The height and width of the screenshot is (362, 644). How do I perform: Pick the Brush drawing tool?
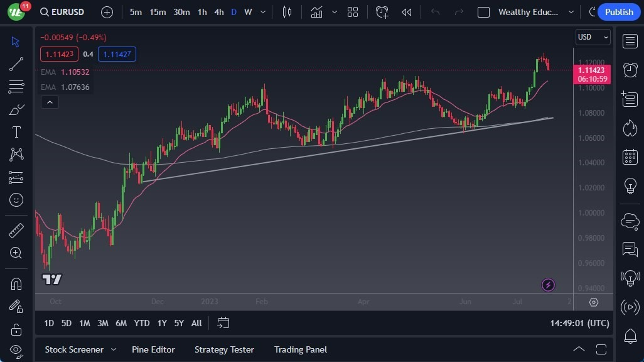pos(16,109)
